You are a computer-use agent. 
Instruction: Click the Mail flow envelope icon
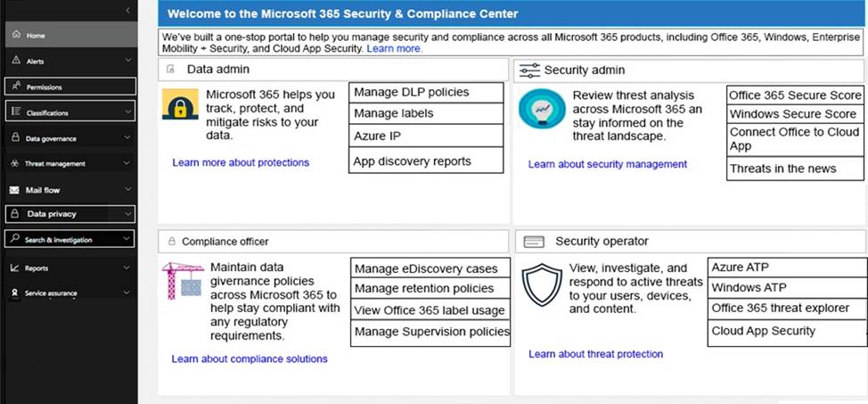[x=15, y=190]
